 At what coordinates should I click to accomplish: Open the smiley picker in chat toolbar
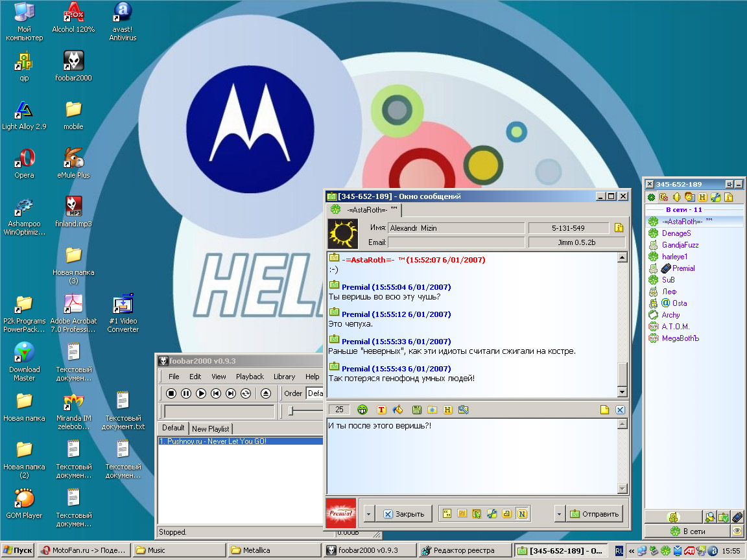coord(362,410)
